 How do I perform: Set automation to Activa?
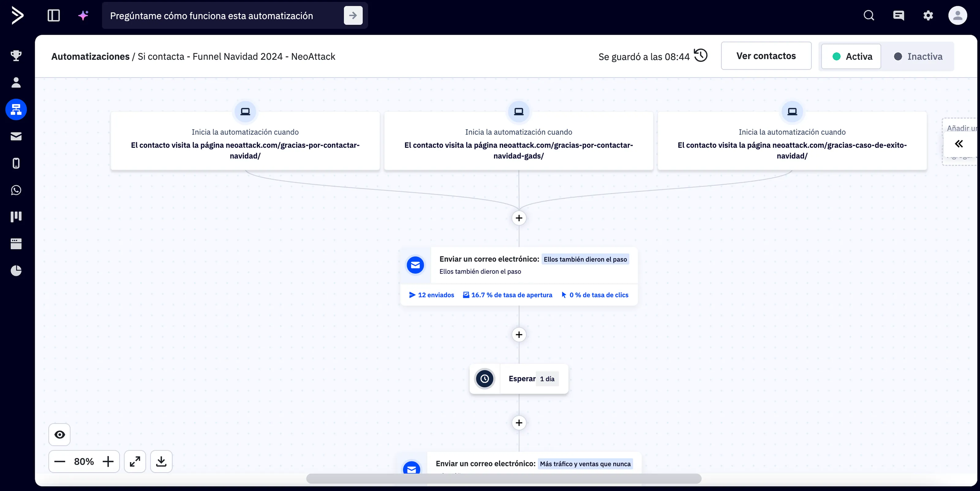point(851,56)
